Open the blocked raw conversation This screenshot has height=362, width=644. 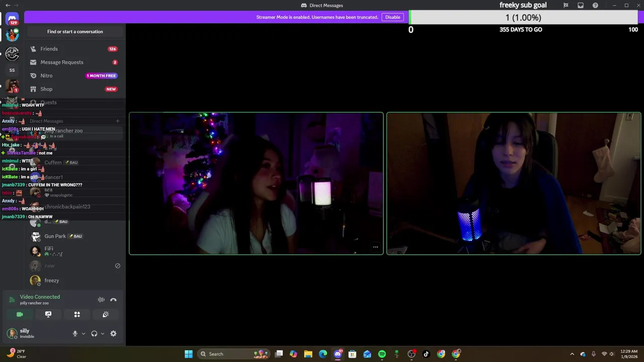click(74, 266)
